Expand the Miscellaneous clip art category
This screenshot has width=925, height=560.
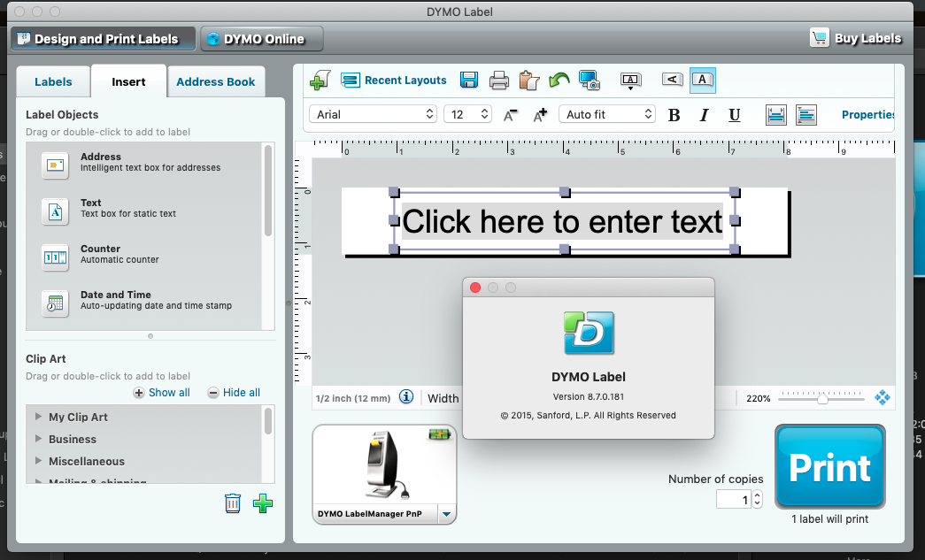point(38,460)
